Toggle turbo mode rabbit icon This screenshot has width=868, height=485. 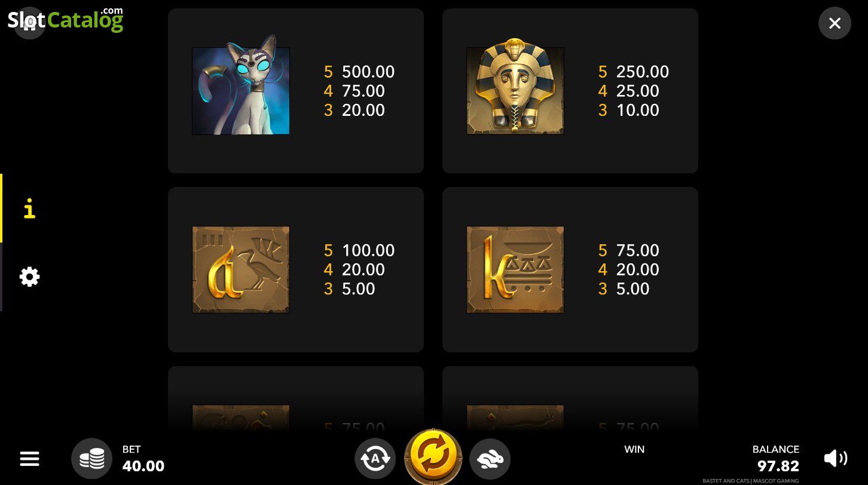point(490,459)
